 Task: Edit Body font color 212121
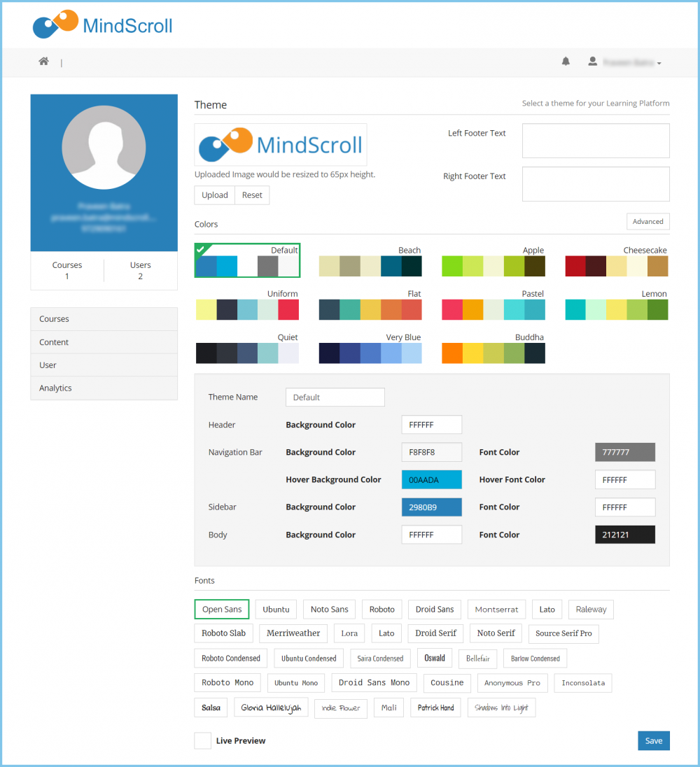click(624, 535)
